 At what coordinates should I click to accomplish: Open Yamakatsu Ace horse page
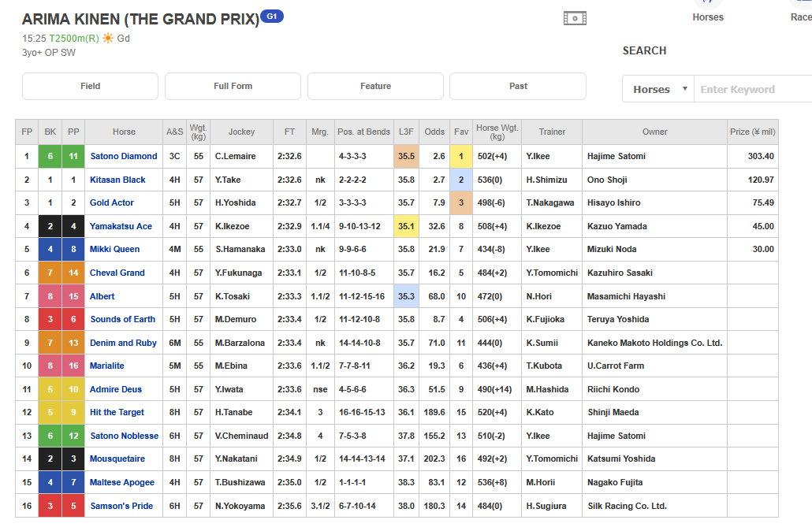point(121,226)
